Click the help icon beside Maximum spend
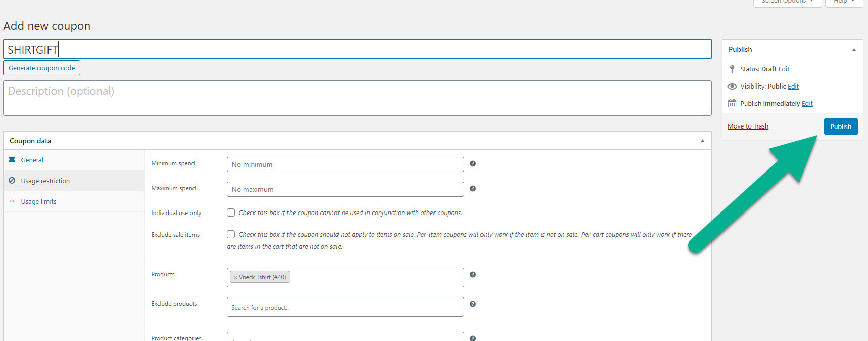Screen dimensions: 868x341 [473, 189]
